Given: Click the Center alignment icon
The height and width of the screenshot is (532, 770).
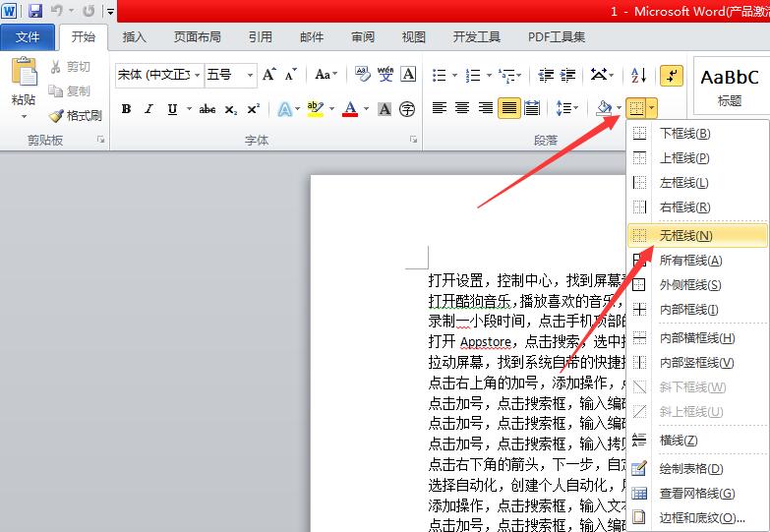Looking at the screenshot, I should 462,108.
